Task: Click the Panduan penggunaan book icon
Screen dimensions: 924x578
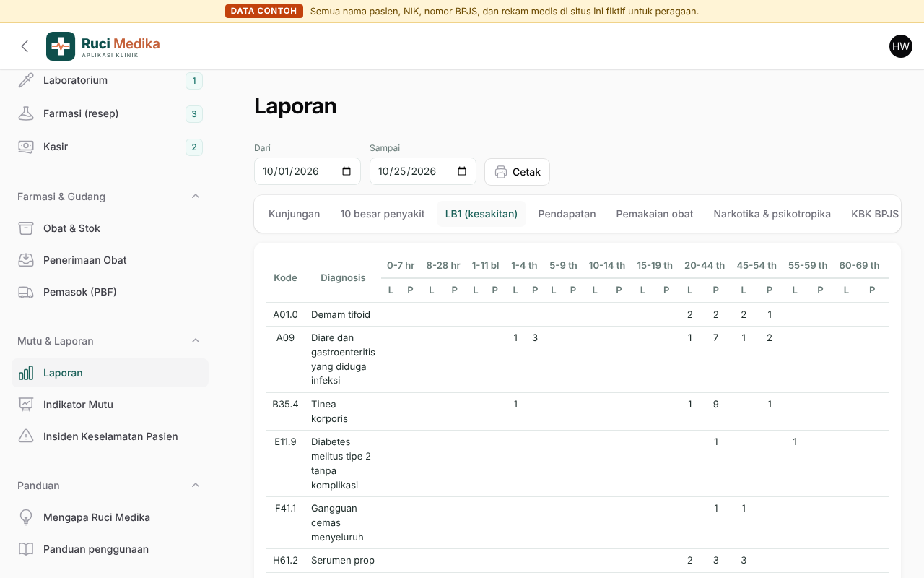Action: click(26, 549)
